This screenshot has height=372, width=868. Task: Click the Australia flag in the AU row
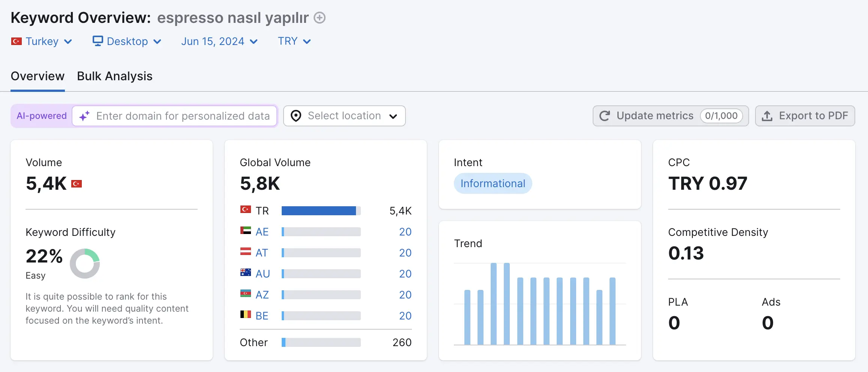pyautogui.click(x=246, y=272)
